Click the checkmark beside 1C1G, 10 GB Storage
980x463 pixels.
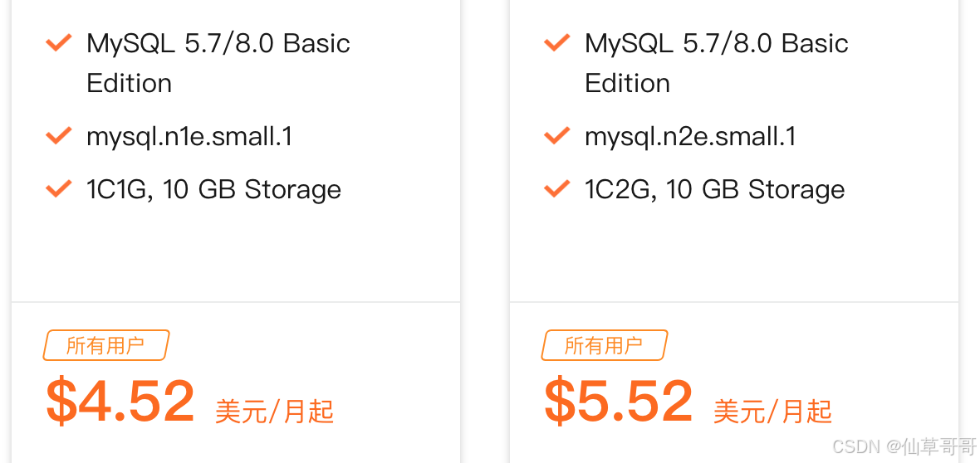(58, 189)
